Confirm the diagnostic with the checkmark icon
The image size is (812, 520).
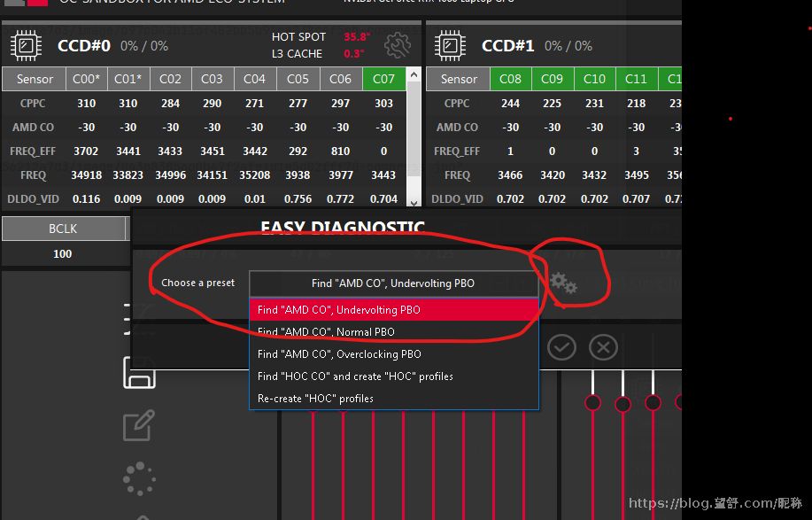click(x=562, y=347)
